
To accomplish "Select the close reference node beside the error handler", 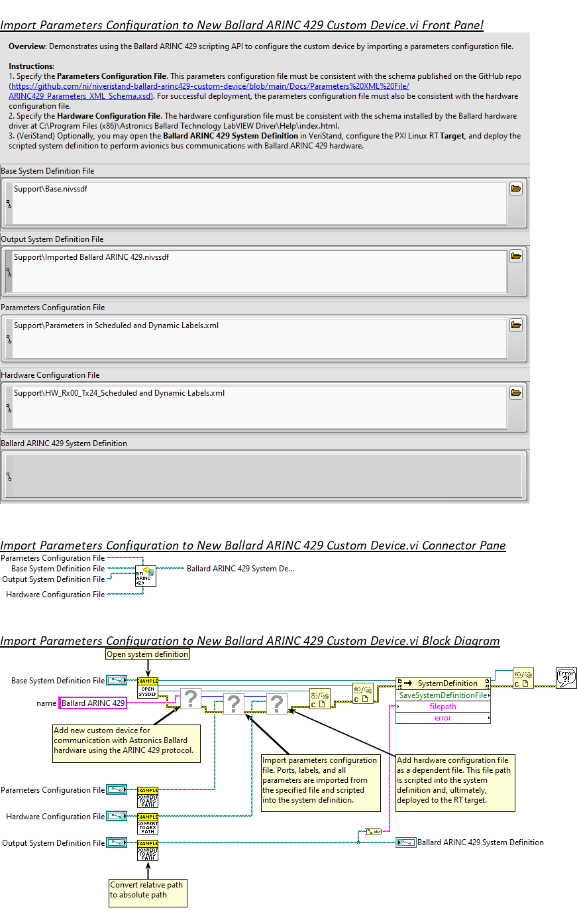I will (523, 678).
